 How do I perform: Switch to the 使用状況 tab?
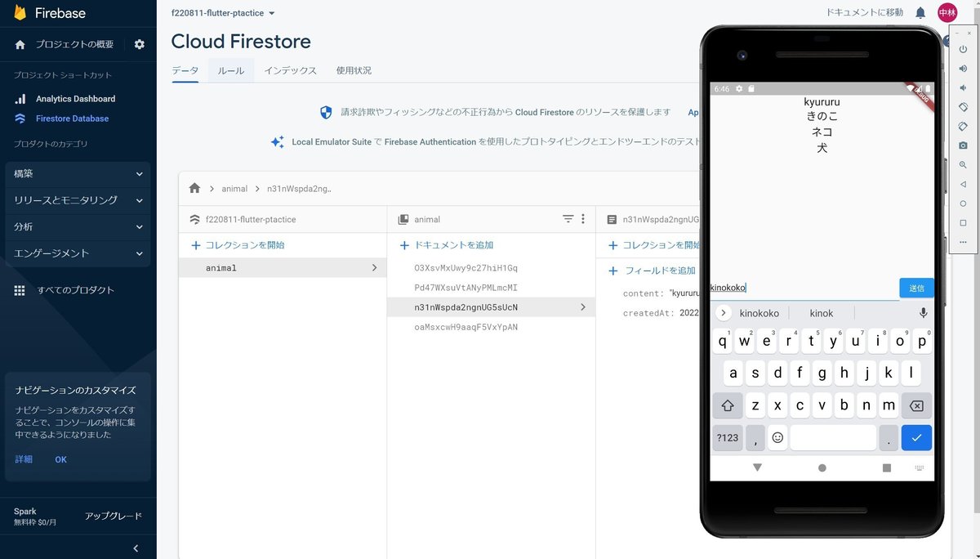pyautogui.click(x=354, y=71)
